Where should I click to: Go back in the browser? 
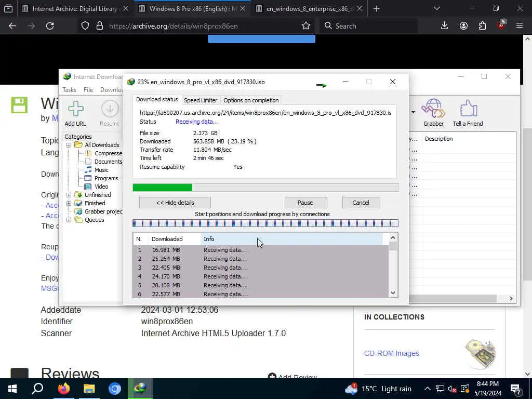click(12, 26)
